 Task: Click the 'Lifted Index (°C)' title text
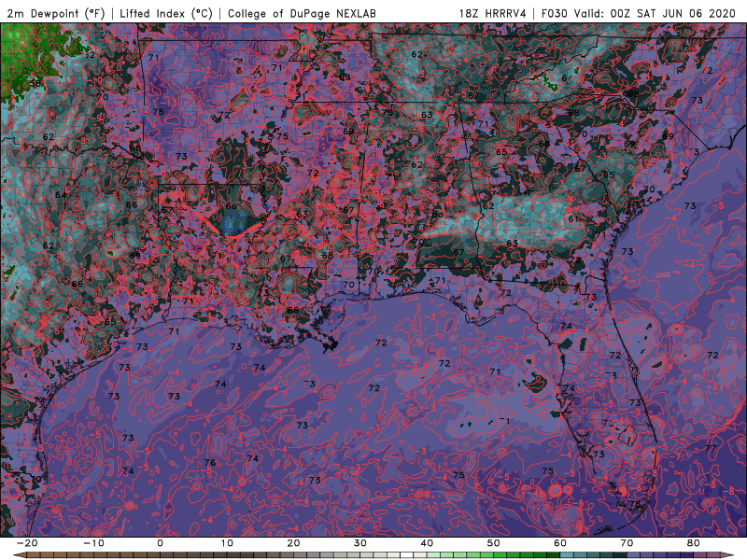pos(166,13)
